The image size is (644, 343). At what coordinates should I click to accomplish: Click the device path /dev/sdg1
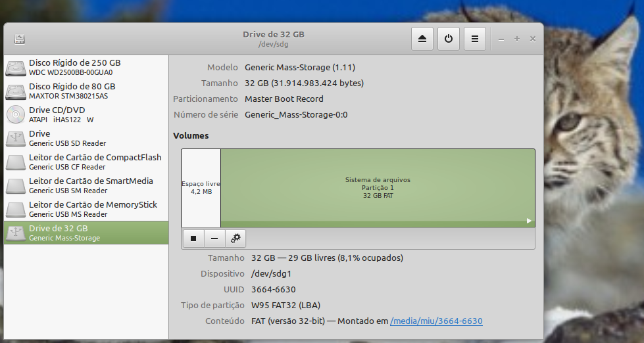[x=271, y=273]
